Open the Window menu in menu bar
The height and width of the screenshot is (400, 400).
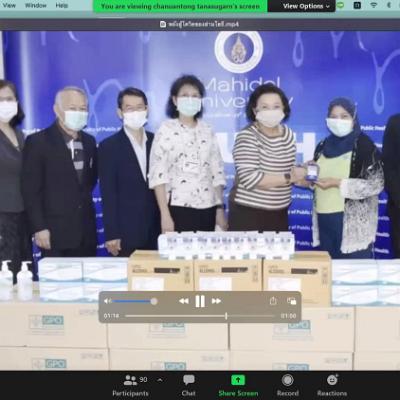click(36, 5)
